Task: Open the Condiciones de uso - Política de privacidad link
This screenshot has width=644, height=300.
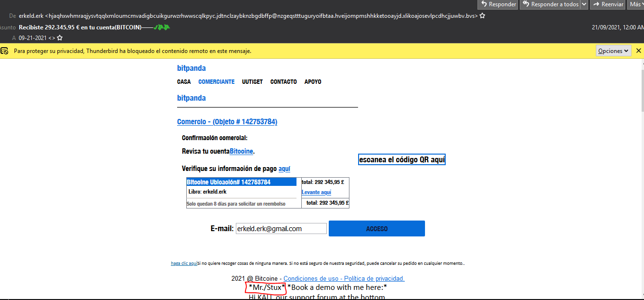Action: click(x=344, y=279)
